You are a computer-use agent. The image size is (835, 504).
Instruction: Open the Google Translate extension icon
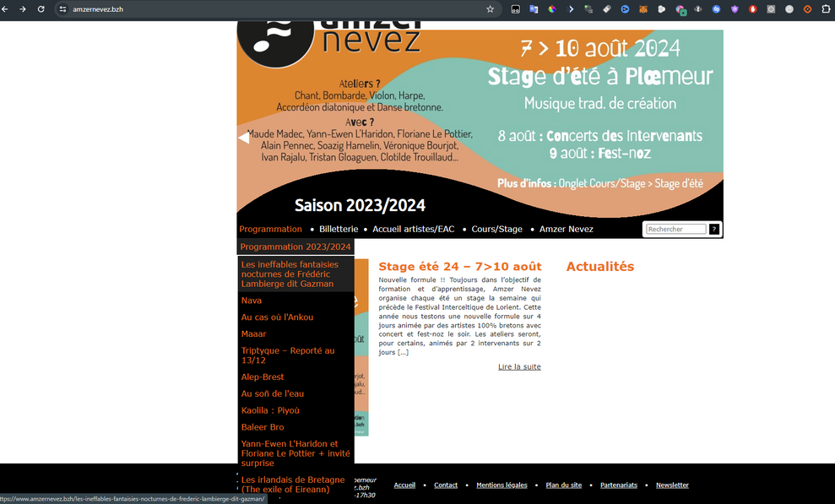534,9
